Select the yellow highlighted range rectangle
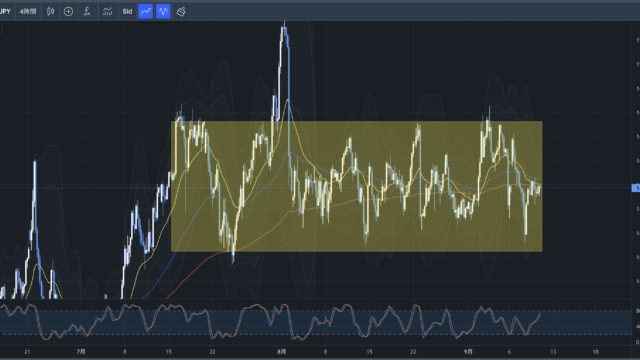This screenshot has width=640, height=360. point(357,186)
